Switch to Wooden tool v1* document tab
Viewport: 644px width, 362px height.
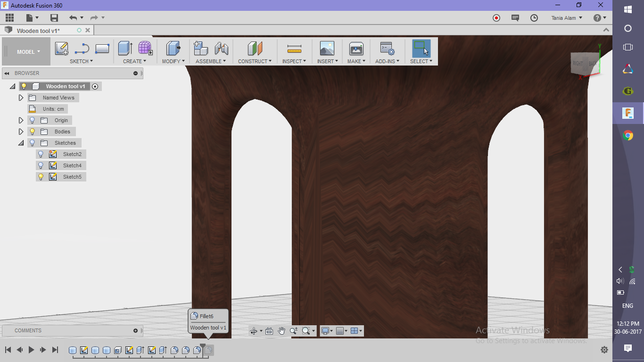pos(38,31)
